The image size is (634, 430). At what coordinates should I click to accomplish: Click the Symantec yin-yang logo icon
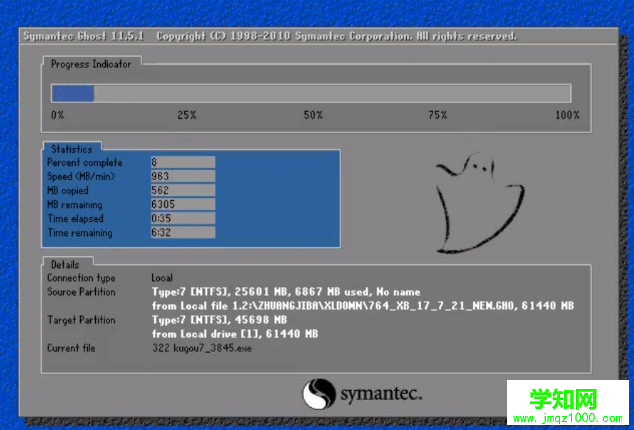319,394
